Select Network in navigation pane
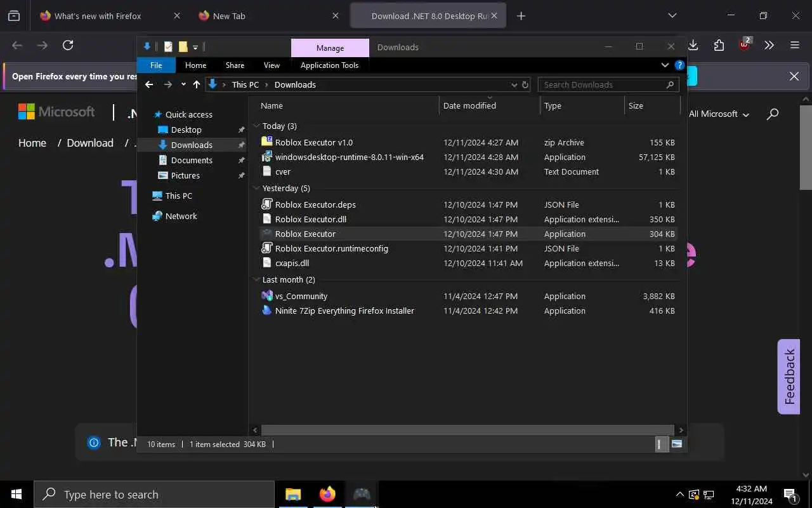812x508 pixels. (181, 216)
